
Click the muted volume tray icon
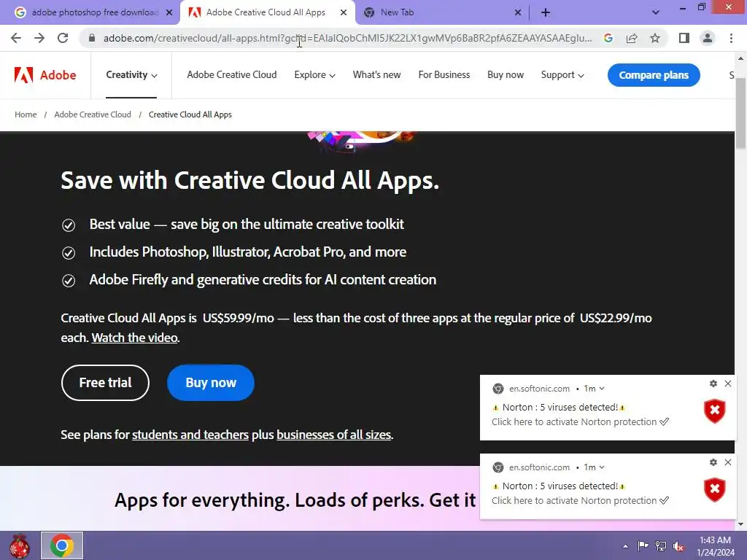pyautogui.click(x=678, y=545)
